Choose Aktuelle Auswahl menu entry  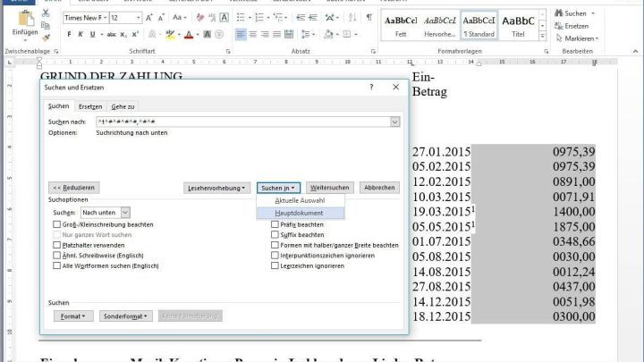pyautogui.click(x=300, y=200)
